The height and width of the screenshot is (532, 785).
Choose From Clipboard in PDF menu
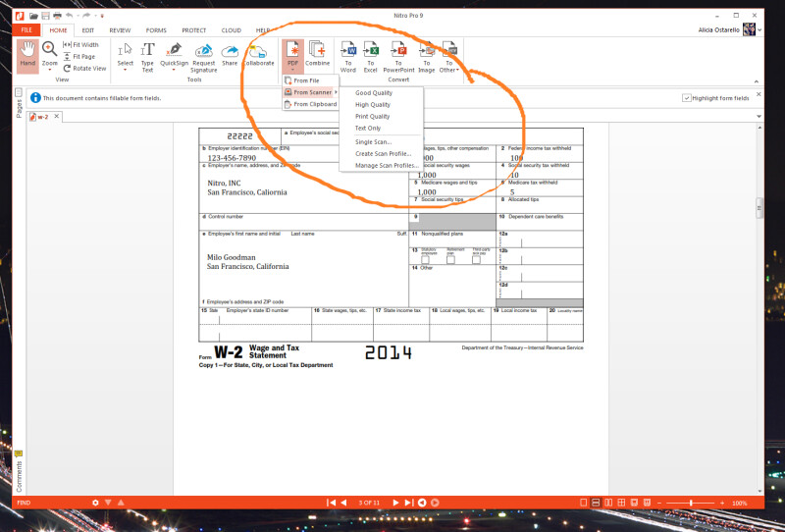311,104
